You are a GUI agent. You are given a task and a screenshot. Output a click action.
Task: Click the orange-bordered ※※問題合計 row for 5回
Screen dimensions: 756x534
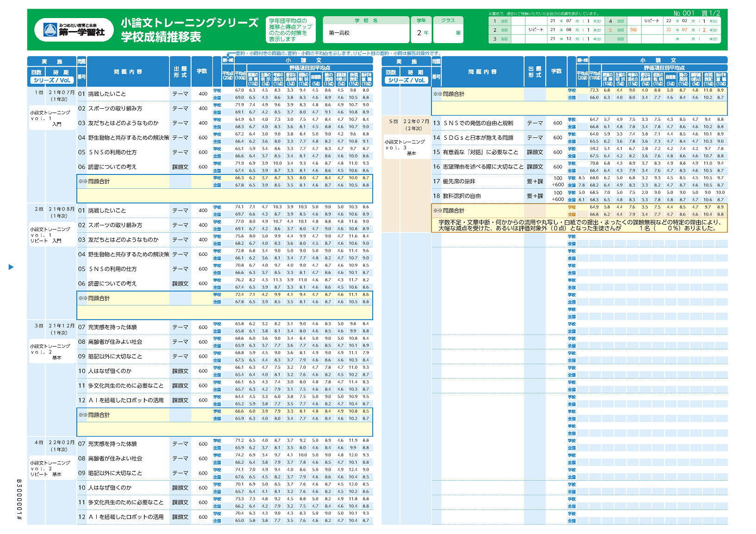pyautogui.click(x=579, y=211)
